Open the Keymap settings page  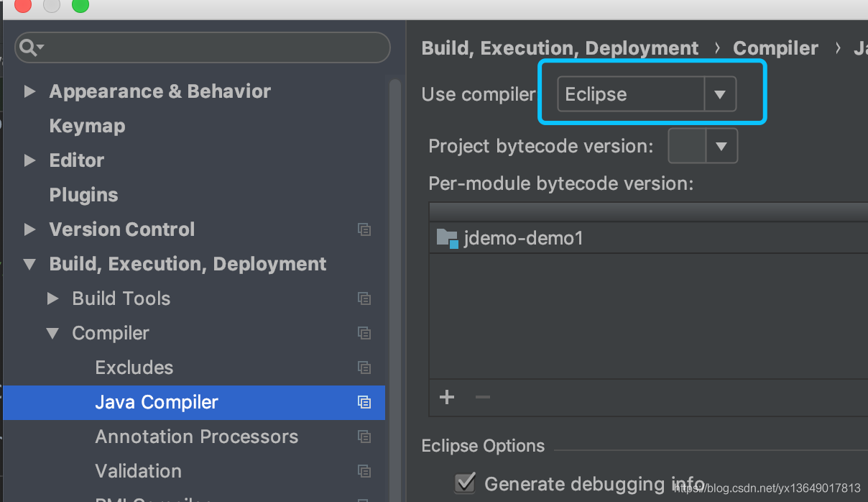87,126
